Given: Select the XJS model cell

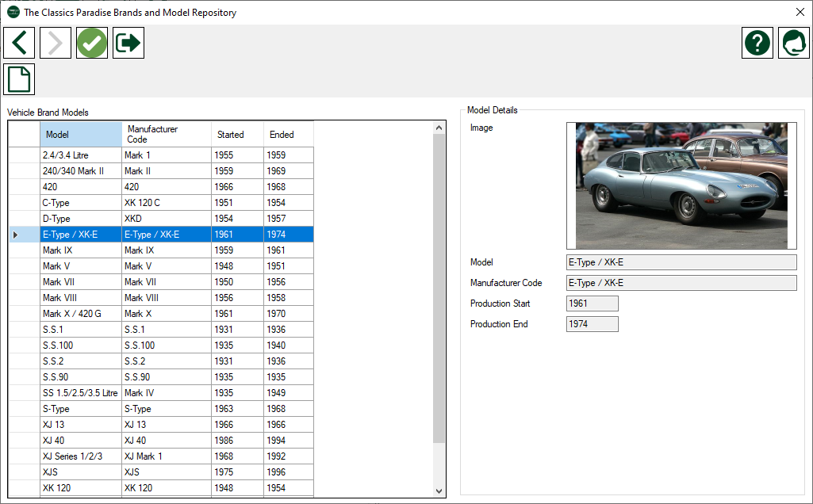Looking at the screenshot, I should coord(81,472).
